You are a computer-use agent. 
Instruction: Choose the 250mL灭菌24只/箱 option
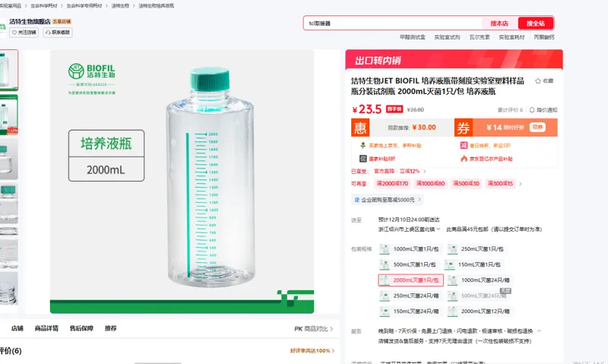click(410, 296)
